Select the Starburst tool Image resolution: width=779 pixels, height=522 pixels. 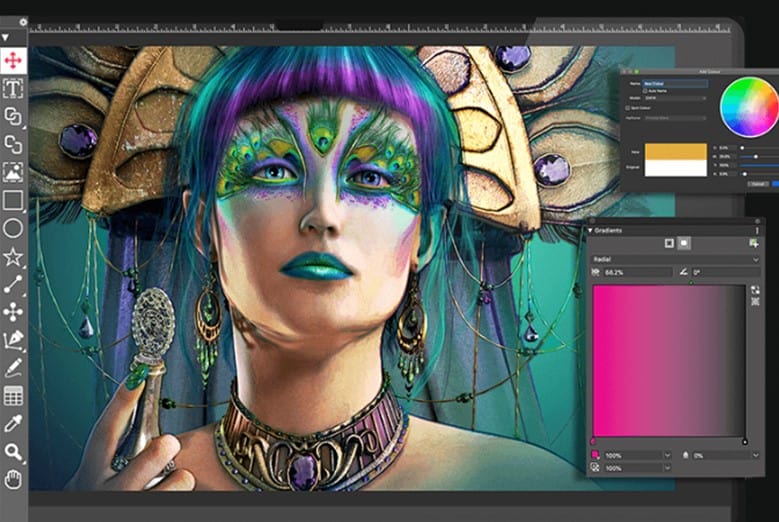(13, 256)
